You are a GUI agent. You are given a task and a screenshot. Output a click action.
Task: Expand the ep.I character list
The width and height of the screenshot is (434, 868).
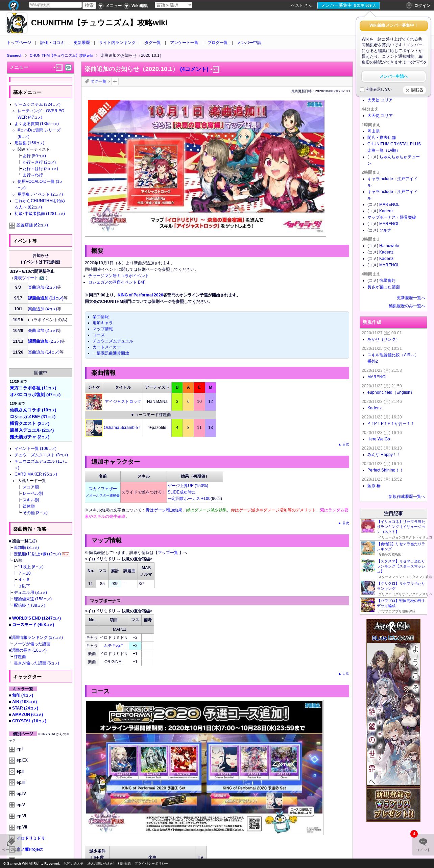point(12,749)
